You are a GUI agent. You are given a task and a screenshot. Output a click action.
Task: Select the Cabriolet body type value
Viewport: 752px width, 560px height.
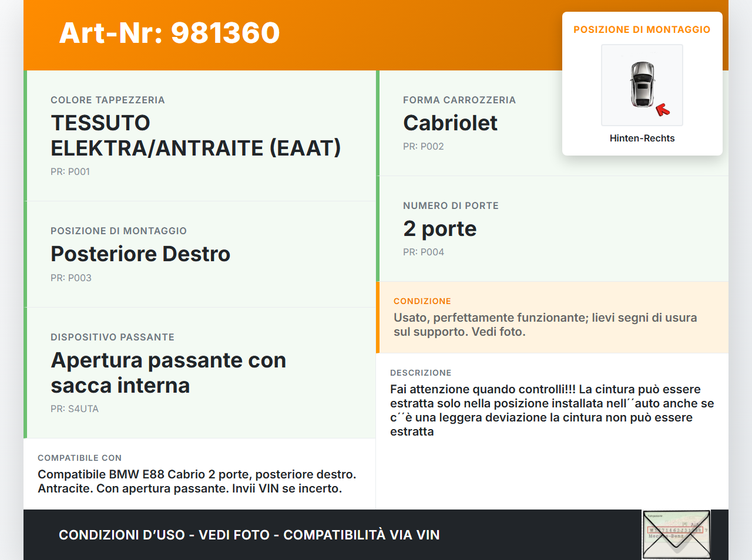(x=450, y=123)
